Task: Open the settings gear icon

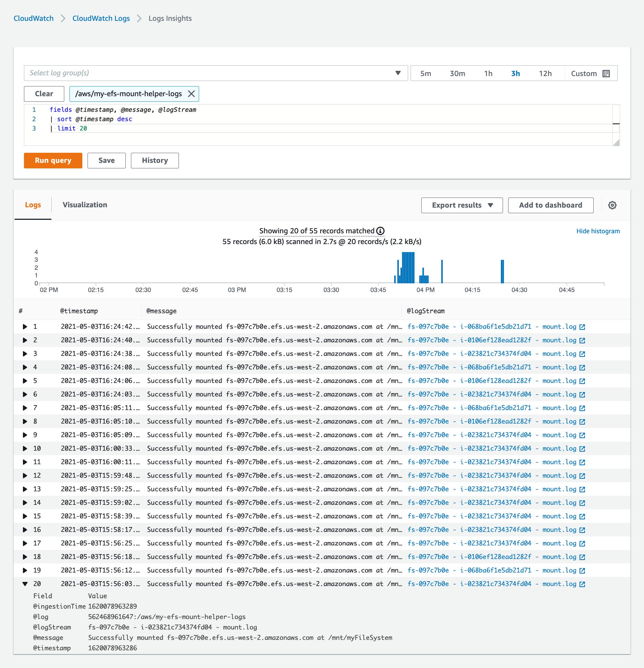Action: [x=613, y=205]
